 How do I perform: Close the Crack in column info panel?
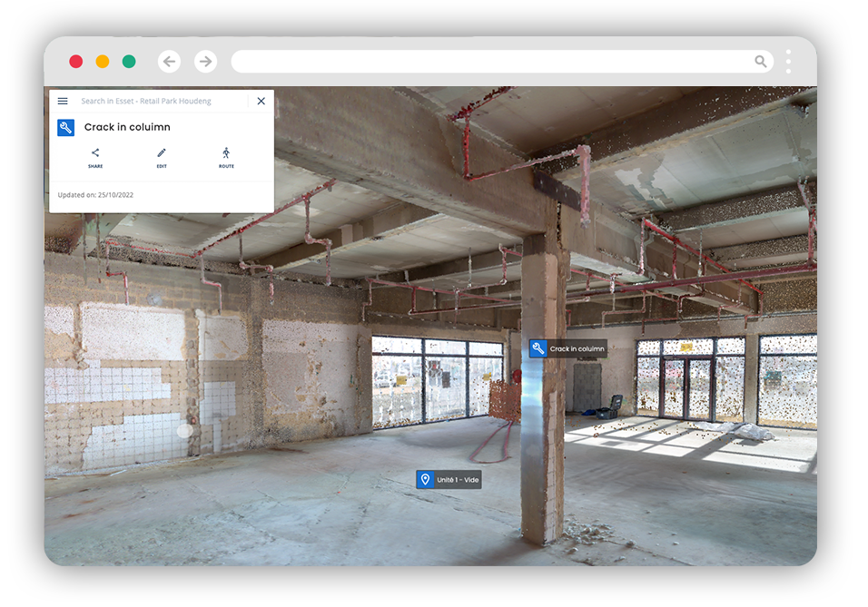pos(261,101)
